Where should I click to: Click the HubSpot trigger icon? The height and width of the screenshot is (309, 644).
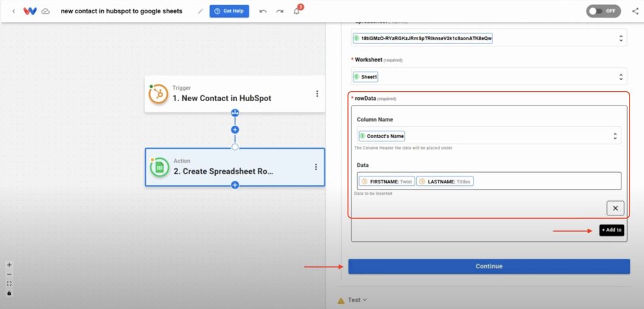tap(158, 94)
